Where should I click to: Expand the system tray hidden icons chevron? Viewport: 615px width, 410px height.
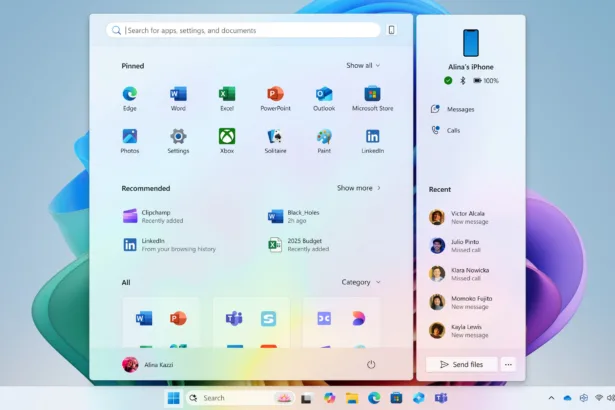551,398
